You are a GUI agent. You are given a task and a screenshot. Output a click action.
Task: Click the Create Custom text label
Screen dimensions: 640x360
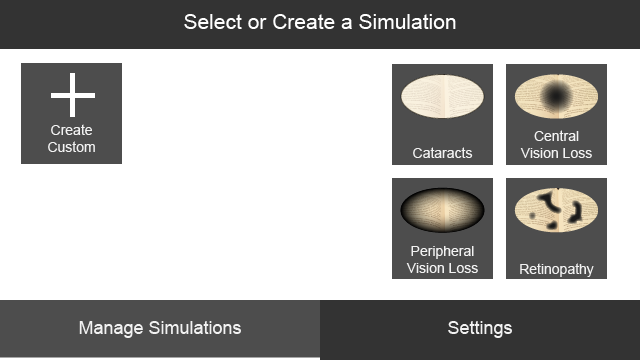tap(71, 138)
